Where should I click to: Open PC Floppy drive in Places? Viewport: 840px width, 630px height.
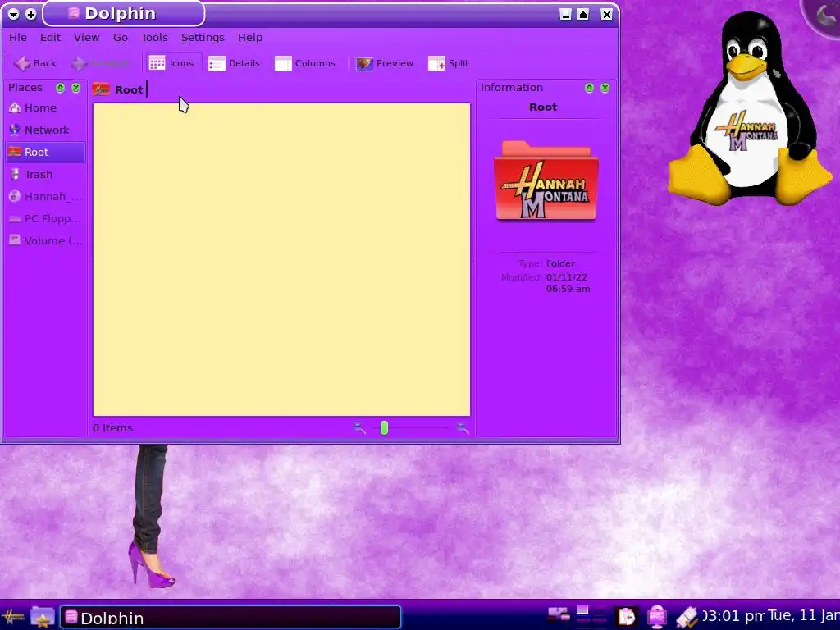(x=45, y=218)
